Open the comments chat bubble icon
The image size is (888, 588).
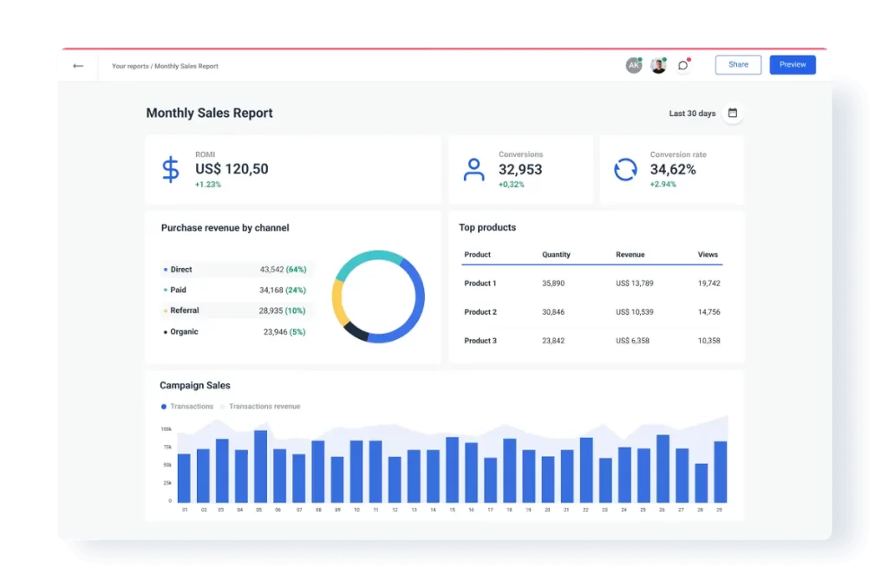coord(683,65)
